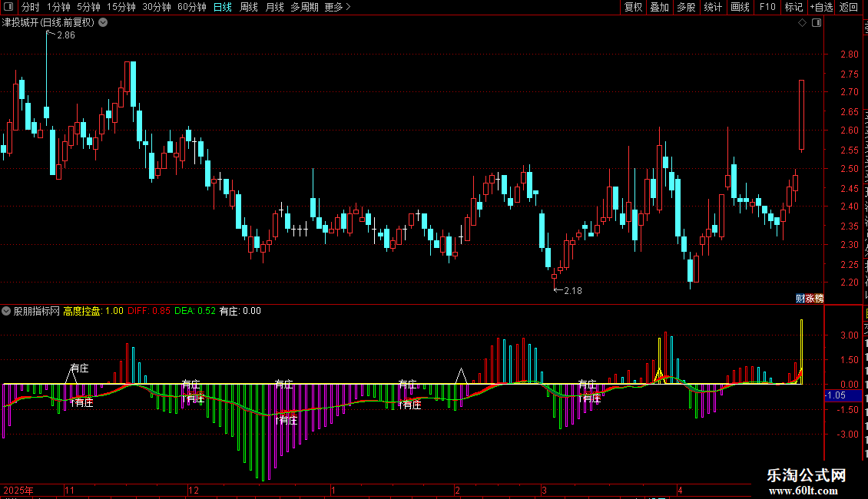Image resolution: width=868 pixels, height=499 pixels.
Task: Click the 2.80 price axis label
Action: (x=849, y=55)
